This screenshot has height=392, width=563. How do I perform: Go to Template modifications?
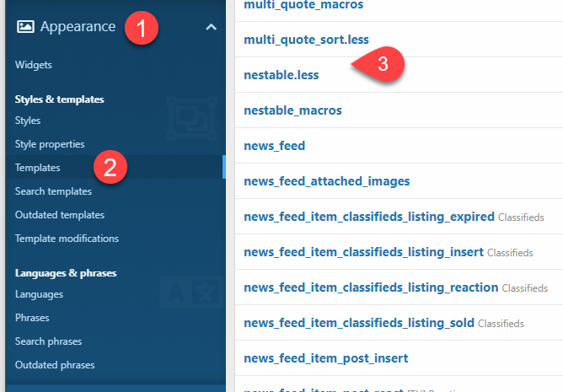tap(67, 239)
